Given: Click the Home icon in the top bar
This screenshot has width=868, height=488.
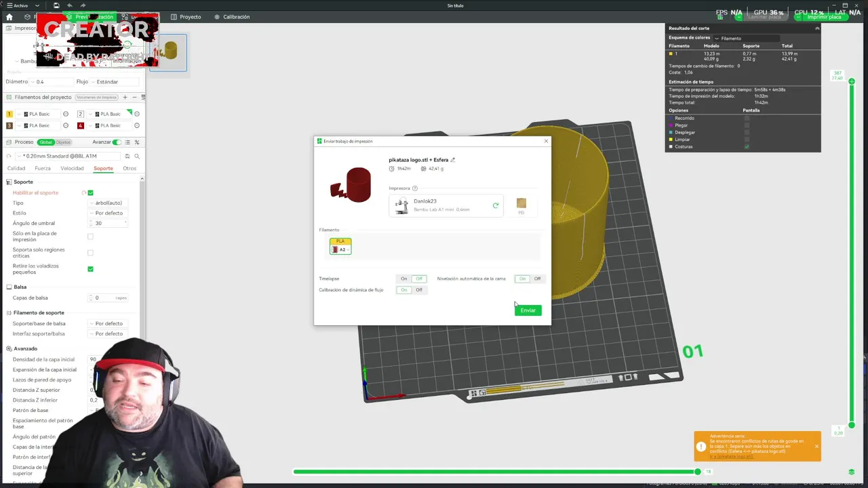Looking at the screenshot, I should point(9,17).
